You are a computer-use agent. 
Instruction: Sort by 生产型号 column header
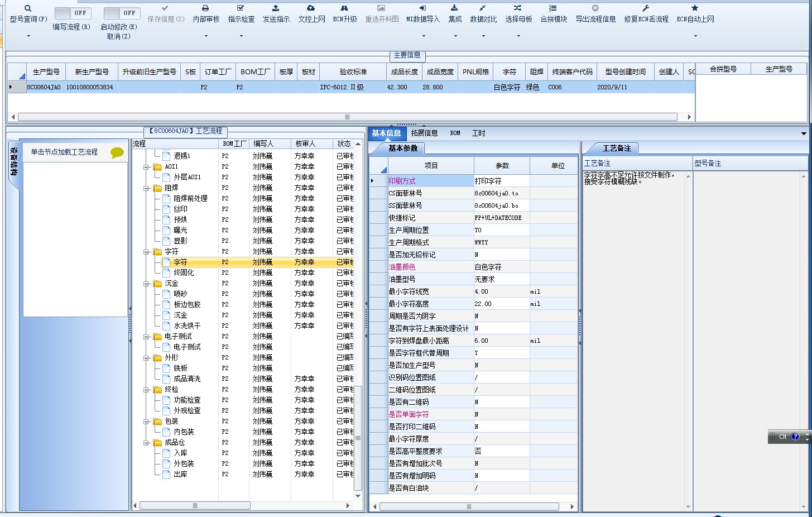(x=46, y=71)
